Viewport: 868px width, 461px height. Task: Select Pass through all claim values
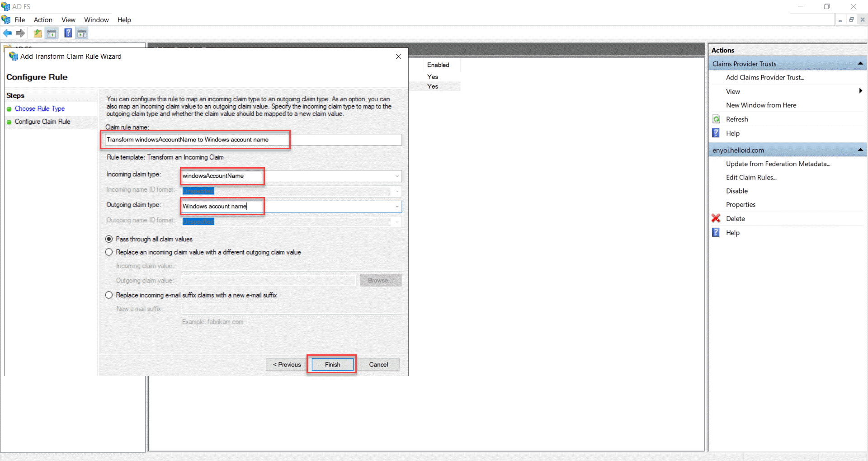point(109,239)
